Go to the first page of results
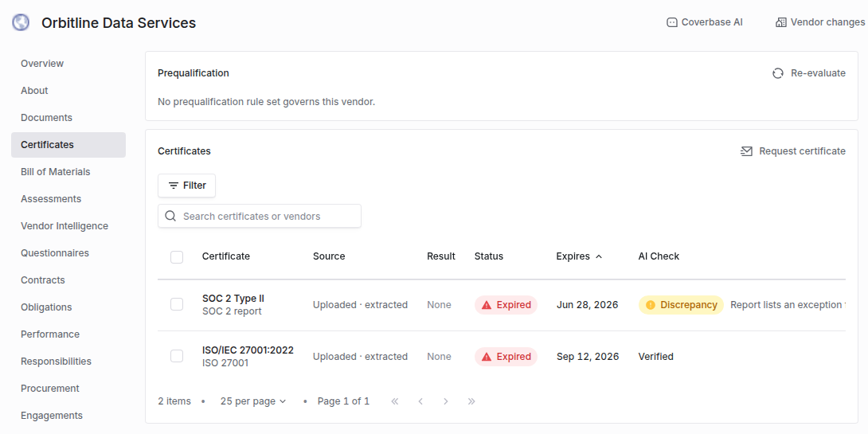This screenshot has height=434, width=868. pyautogui.click(x=395, y=401)
